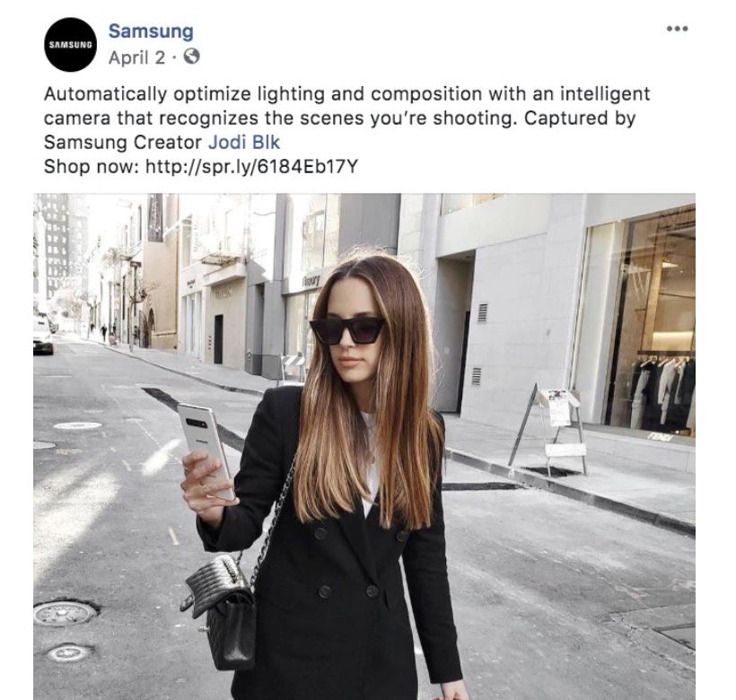
Task: Open the post photo of the woman
Action: [364, 446]
